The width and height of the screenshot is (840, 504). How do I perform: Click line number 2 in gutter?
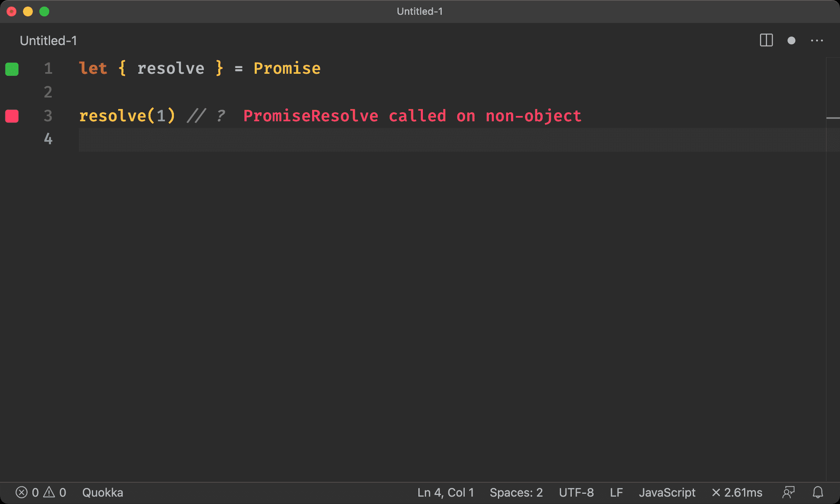pyautogui.click(x=48, y=92)
